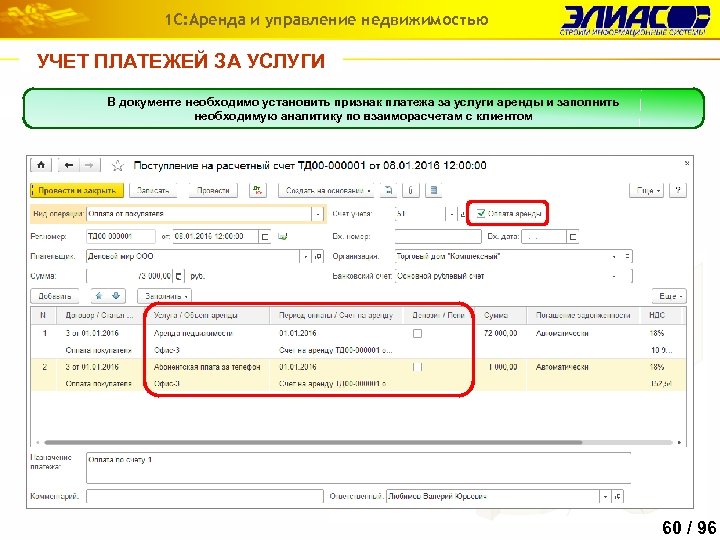720x540 pixels.
Task: Expand Организация dropdown arrow
Action: (x=614, y=256)
